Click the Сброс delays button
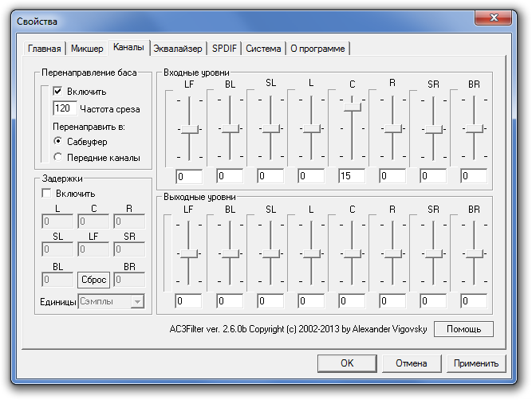Screen dimensions: 532x400 [93, 280]
